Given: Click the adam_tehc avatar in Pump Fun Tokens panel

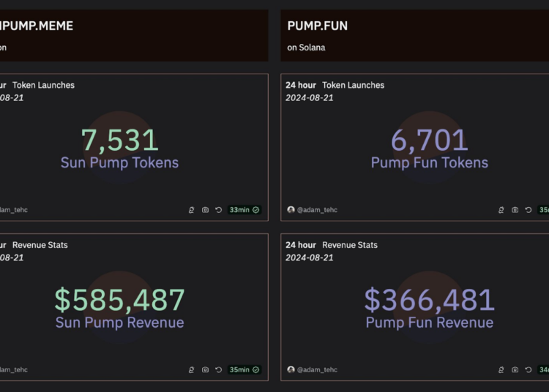Looking at the screenshot, I should coord(291,210).
